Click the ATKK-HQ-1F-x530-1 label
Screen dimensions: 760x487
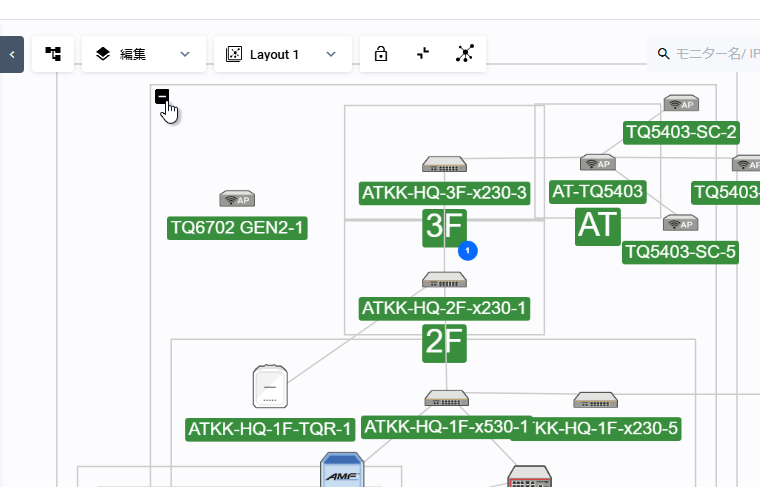pyautogui.click(x=446, y=427)
